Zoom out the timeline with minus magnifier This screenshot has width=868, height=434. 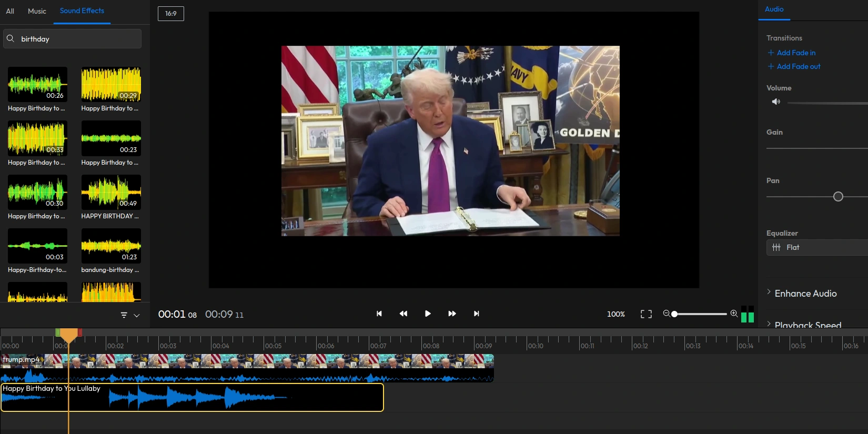click(x=667, y=314)
